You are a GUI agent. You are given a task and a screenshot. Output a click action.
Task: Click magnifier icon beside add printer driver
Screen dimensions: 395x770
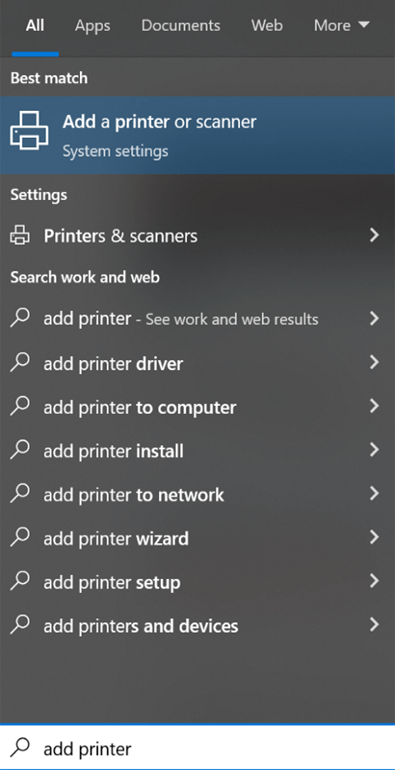20,362
